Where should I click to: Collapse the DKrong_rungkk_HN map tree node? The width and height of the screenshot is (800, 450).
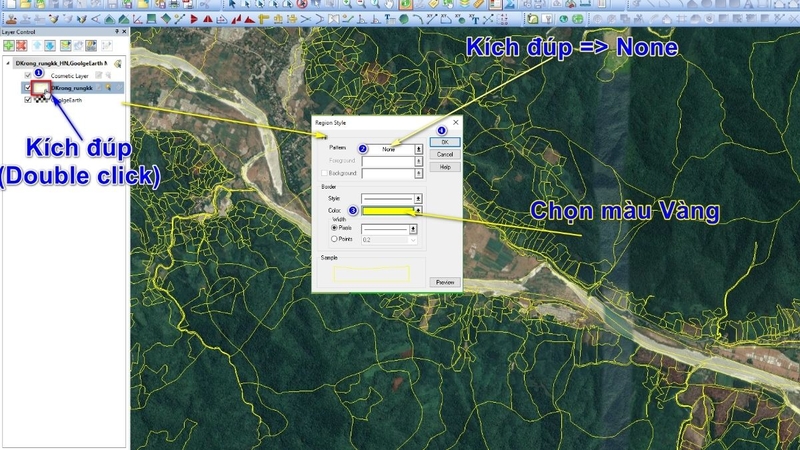tap(8, 63)
